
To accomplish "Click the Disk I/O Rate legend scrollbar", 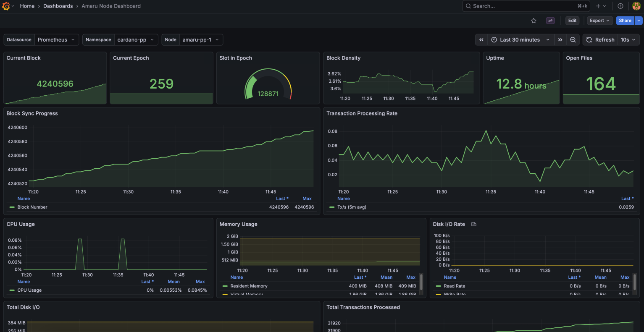I will pos(635,282).
